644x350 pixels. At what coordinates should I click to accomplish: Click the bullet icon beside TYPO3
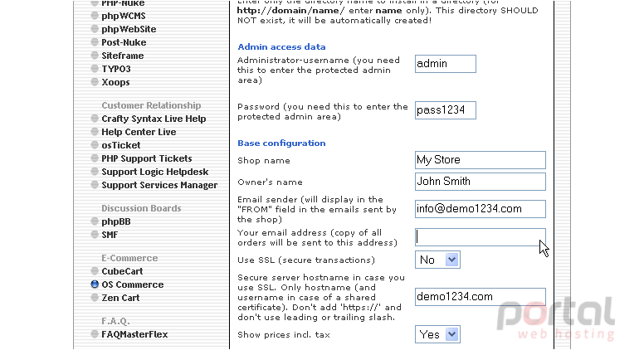pyautogui.click(x=95, y=69)
